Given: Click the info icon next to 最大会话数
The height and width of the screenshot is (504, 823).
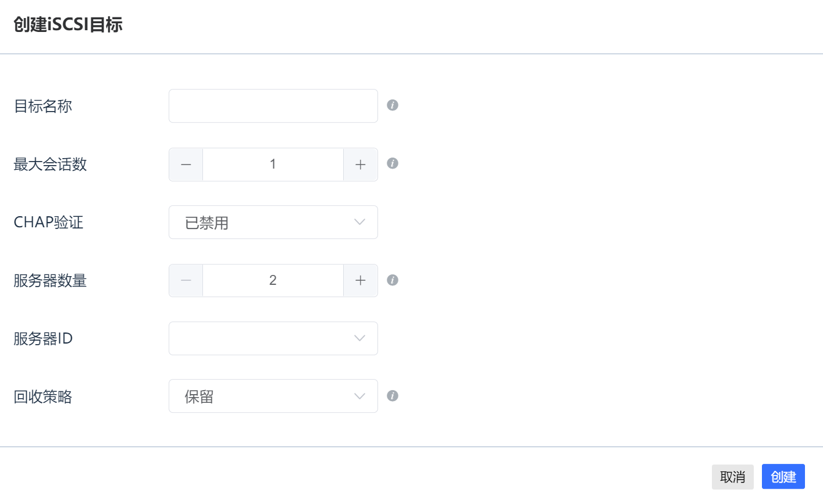Looking at the screenshot, I should coord(393,163).
